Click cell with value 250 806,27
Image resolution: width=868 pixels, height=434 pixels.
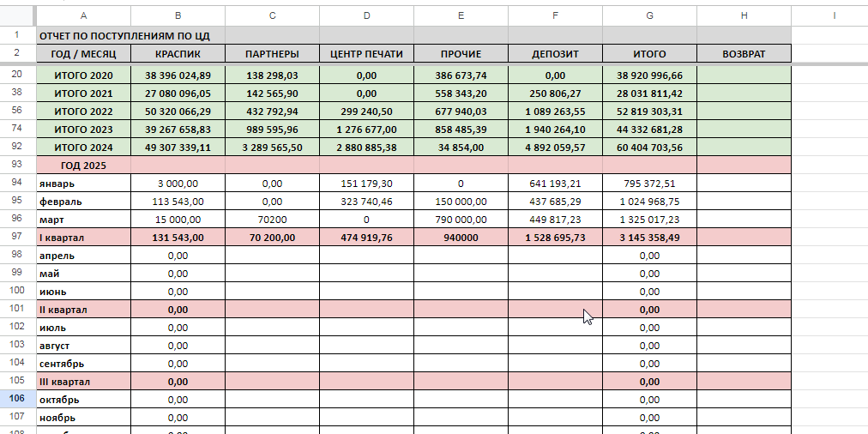tap(555, 93)
